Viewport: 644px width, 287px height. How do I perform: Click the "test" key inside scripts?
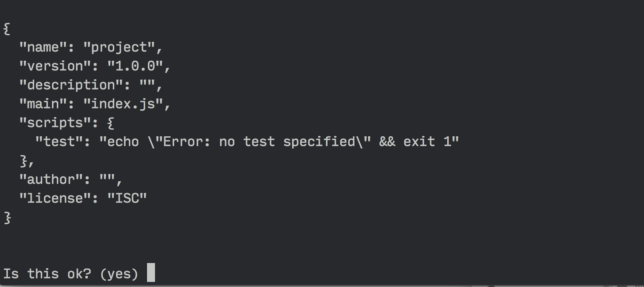tap(59, 142)
